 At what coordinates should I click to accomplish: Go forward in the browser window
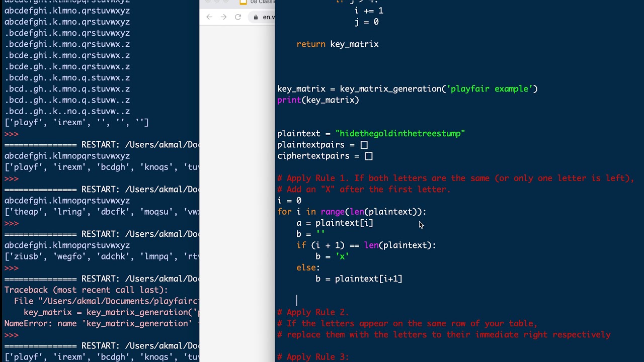click(x=223, y=17)
